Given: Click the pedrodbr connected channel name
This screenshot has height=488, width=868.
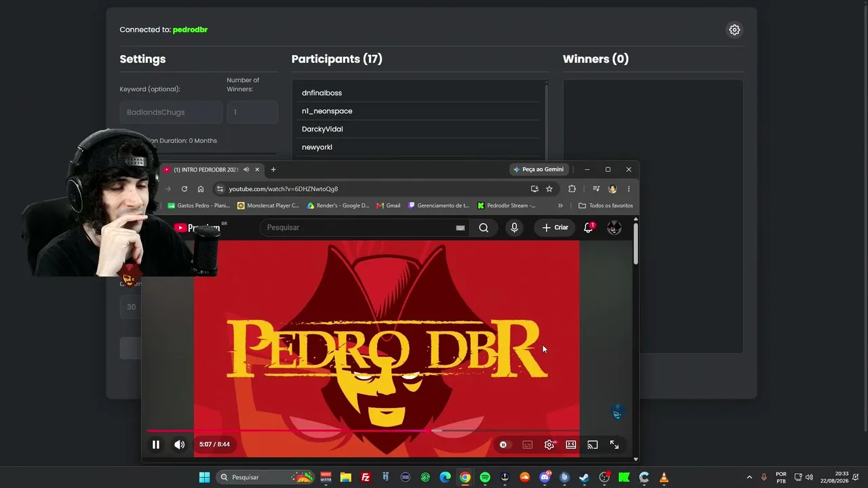Looking at the screenshot, I should click(x=190, y=30).
